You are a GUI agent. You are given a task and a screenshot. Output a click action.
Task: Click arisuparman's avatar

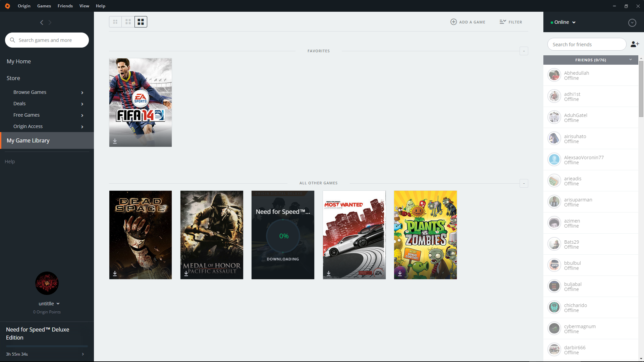pyautogui.click(x=554, y=202)
